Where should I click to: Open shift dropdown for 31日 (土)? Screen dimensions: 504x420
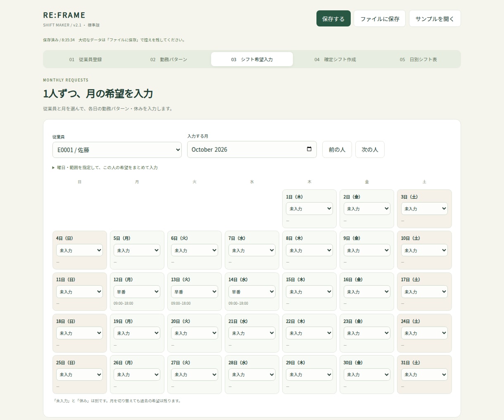pyautogui.click(x=424, y=375)
